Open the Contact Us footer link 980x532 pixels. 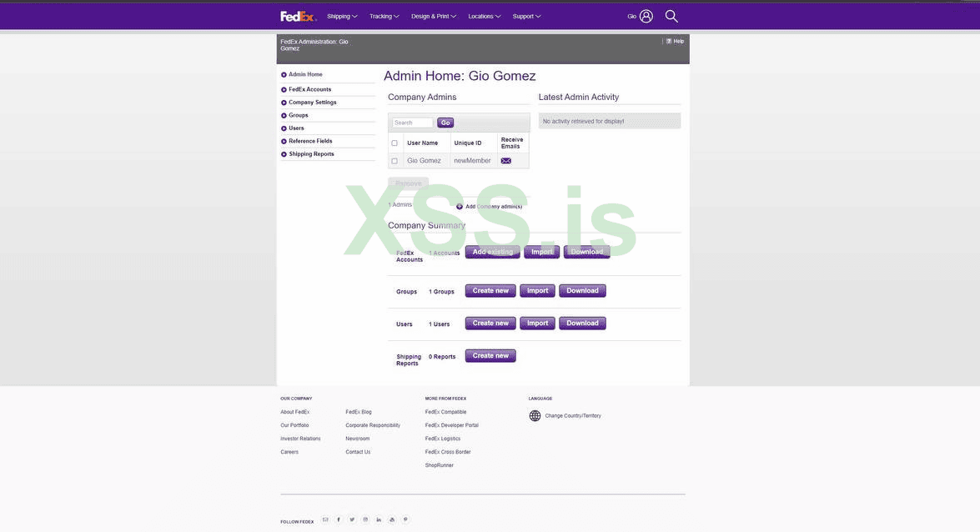[358, 452]
